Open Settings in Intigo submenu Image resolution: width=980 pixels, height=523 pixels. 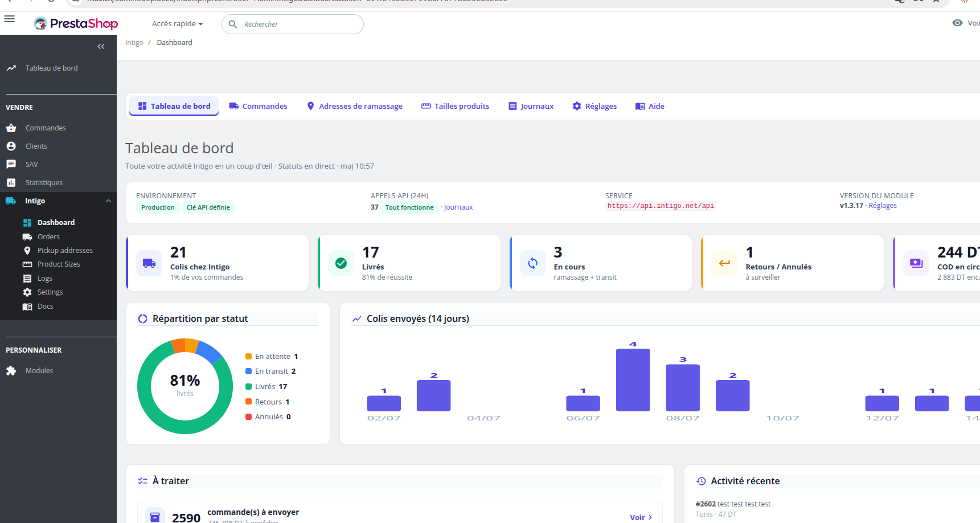(x=50, y=292)
